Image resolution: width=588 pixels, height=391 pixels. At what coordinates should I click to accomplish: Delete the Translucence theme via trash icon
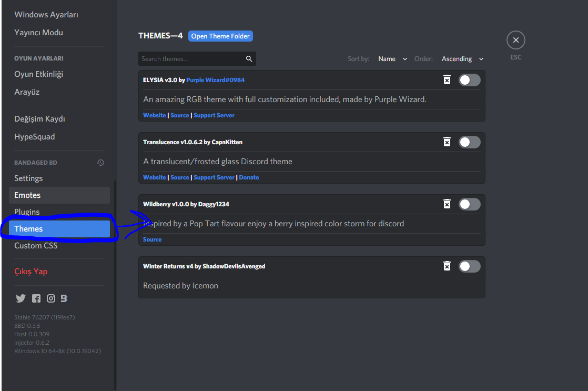(447, 142)
